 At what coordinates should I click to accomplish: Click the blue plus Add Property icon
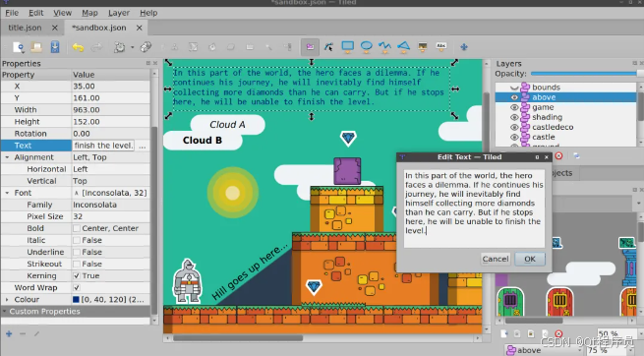(x=9, y=333)
